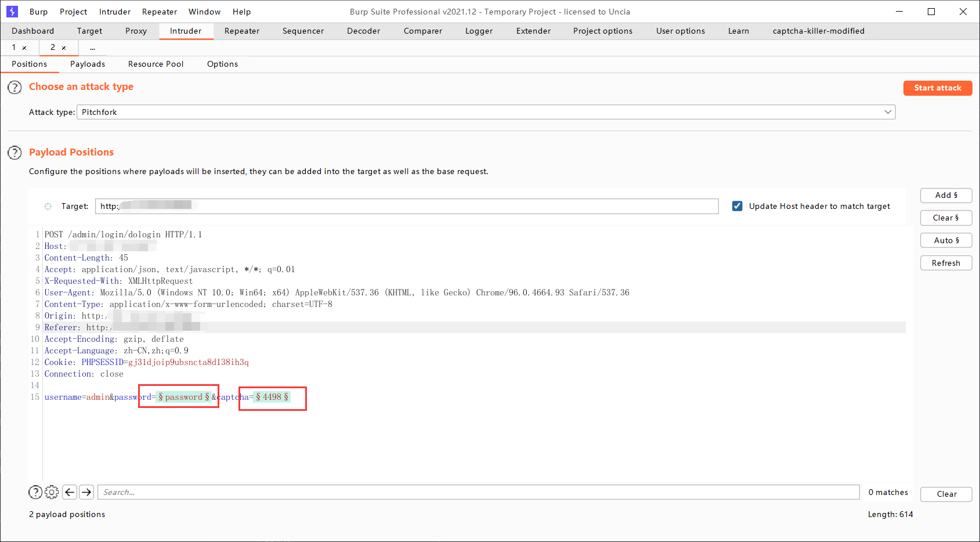Select Intruder attack tab 1
Screen dimensions: 980x542
(14, 48)
